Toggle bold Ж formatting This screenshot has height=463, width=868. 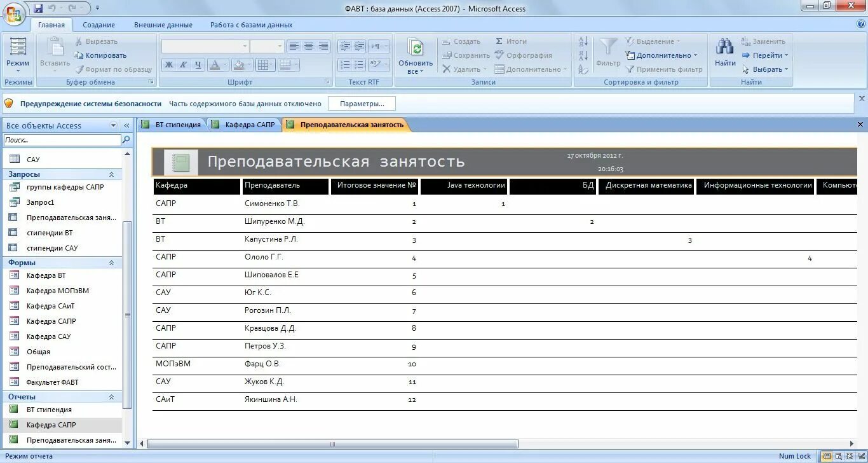168,64
